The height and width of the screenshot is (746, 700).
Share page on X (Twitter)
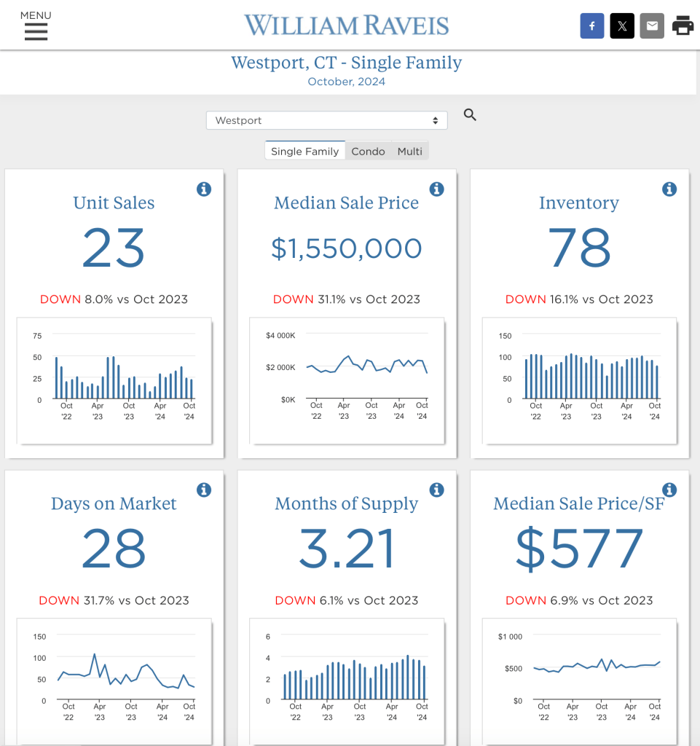(622, 26)
